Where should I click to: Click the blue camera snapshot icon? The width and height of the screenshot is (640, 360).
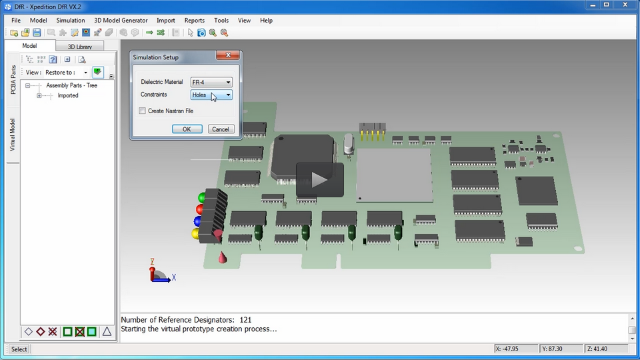coord(201,33)
